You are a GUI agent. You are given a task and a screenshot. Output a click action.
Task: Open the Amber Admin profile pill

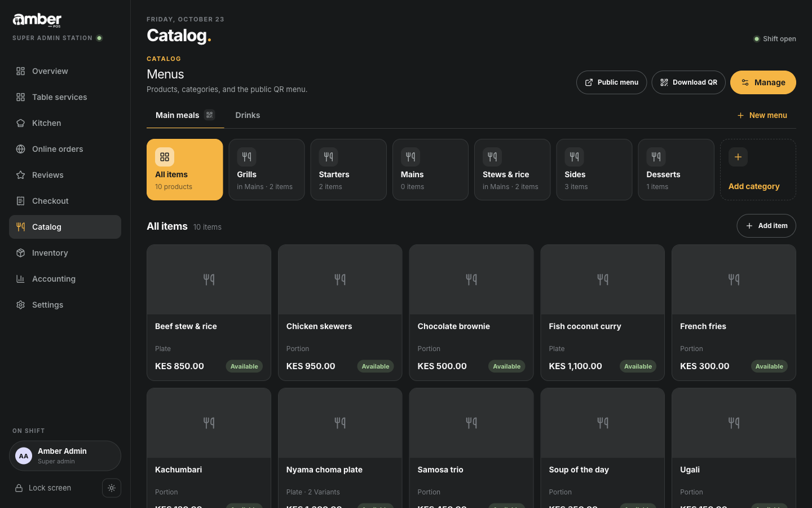tap(65, 456)
